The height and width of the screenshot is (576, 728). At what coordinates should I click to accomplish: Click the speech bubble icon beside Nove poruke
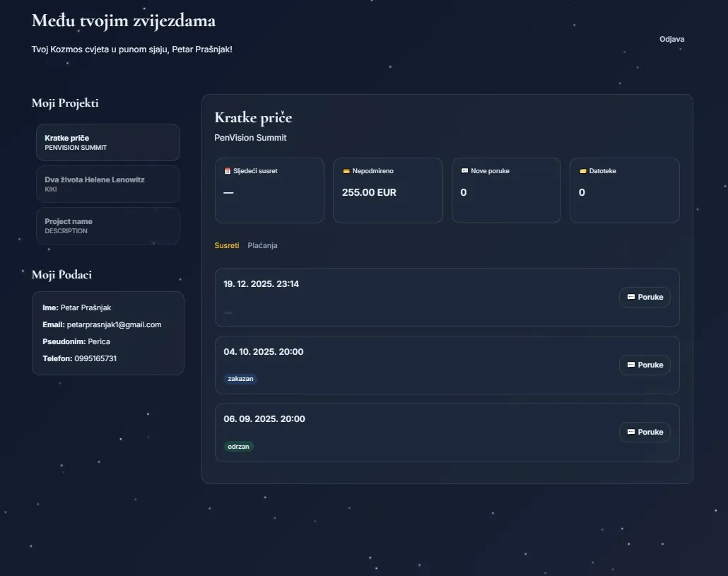(464, 171)
